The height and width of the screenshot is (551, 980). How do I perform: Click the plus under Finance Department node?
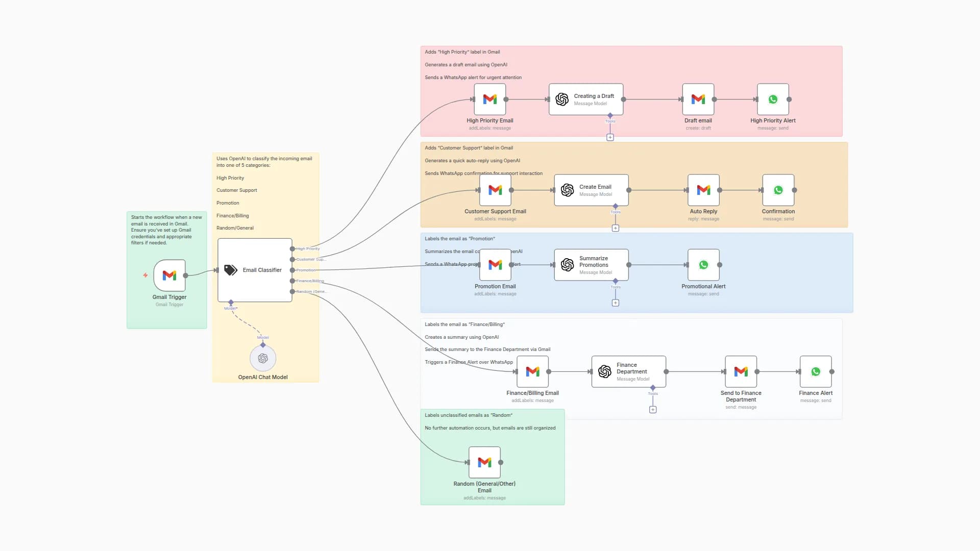coord(653,409)
